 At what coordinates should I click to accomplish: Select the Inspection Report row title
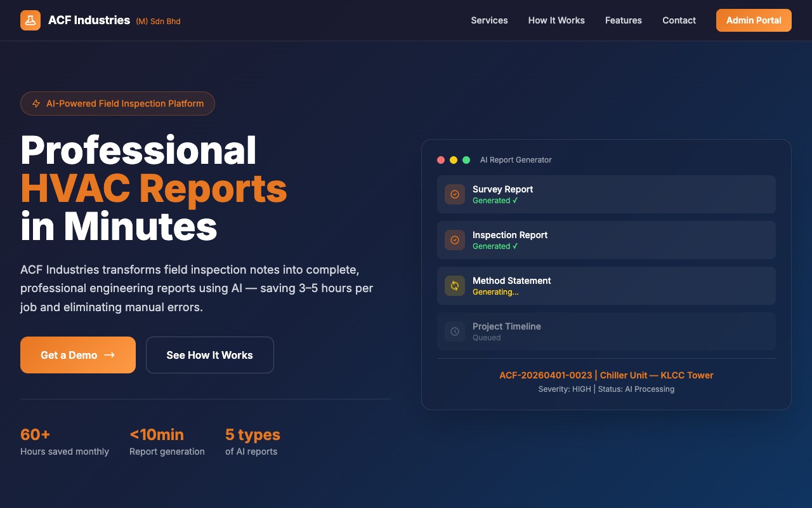(510, 235)
